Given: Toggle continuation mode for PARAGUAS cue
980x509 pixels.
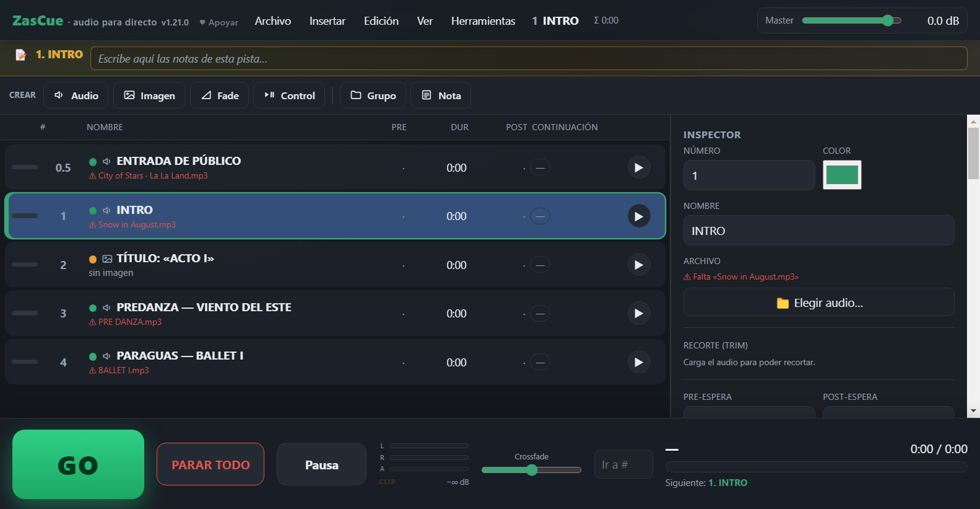Looking at the screenshot, I should click(x=540, y=362).
